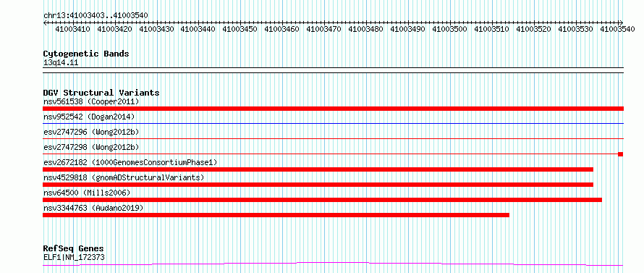Select the nsv64500 (Mills2006) variant bar
Viewport: 644px width, 273px height.
[323, 200]
